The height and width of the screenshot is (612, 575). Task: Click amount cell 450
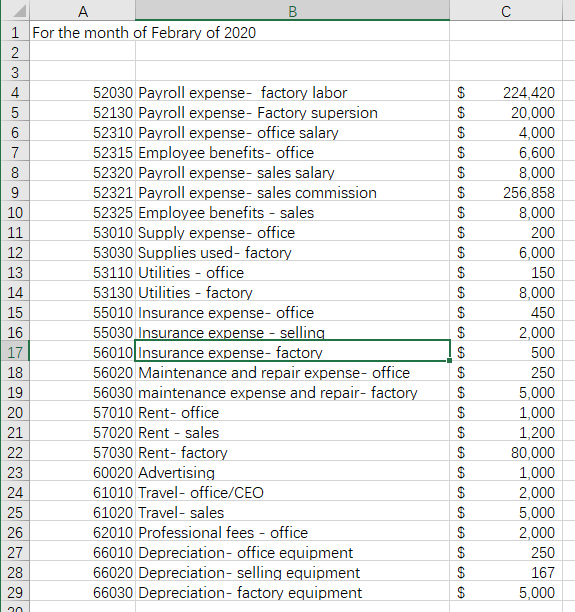click(506, 312)
